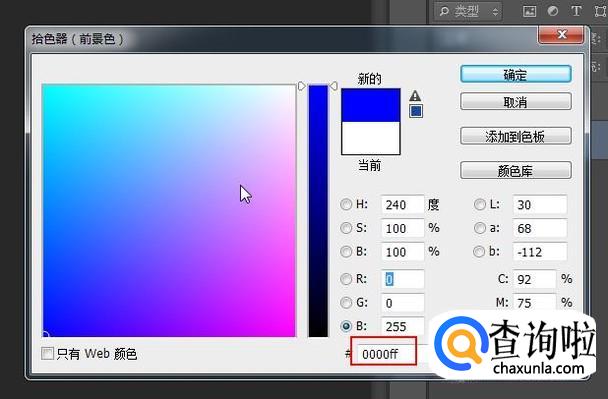This screenshot has width=608, height=399.
Task: Click the hex color 0000ff input field
Action: [384, 354]
